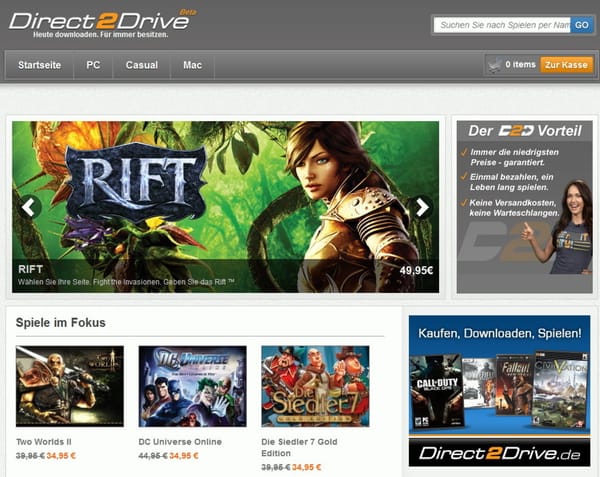
Task: Click the Die Siedler 7 34,95 € price
Action: pos(307,467)
